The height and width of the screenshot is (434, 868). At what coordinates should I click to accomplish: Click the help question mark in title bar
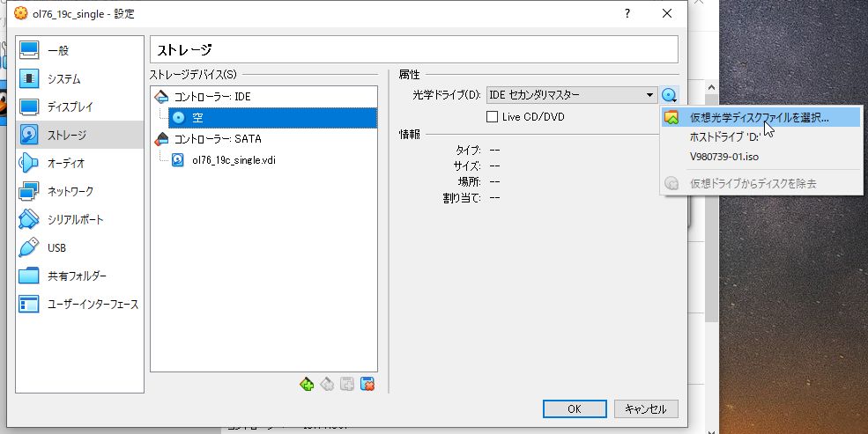pos(627,13)
